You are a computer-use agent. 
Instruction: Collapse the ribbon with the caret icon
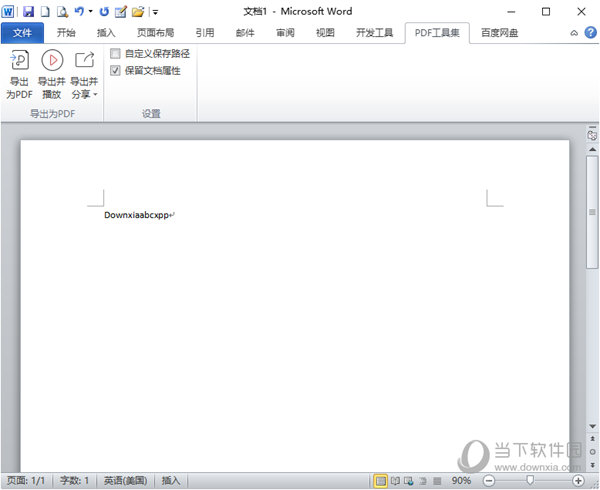point(574,33)
